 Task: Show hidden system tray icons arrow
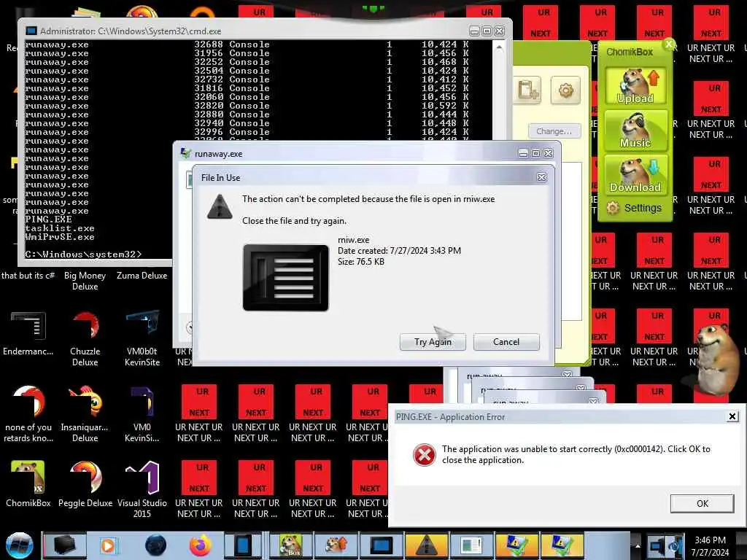[638, 545]
